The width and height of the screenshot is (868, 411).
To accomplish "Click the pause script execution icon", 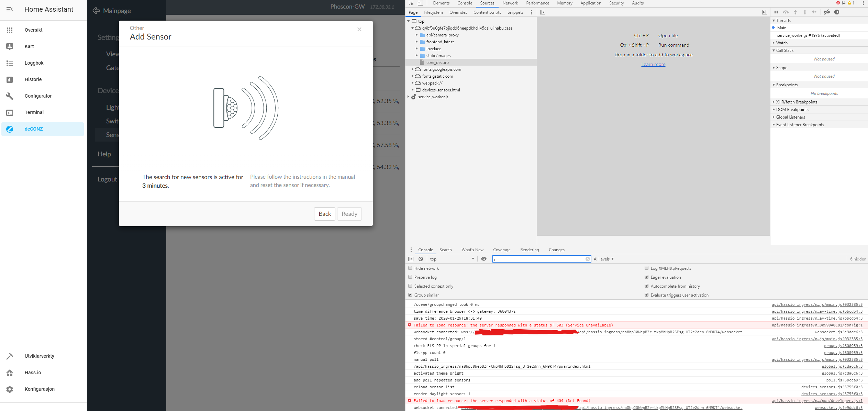I will coord(776,12).
